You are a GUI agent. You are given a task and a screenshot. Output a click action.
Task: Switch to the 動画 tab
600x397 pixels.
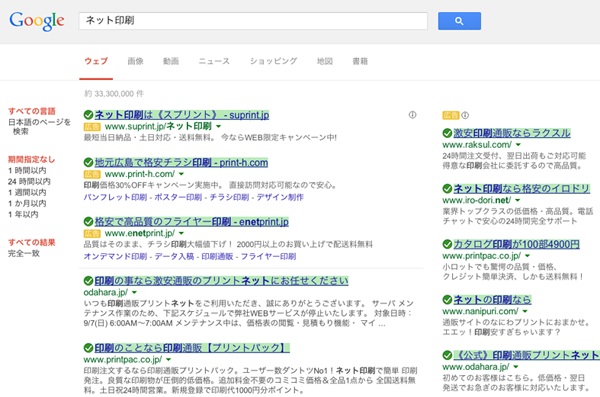pyautogui.click(x=171, y=61)
